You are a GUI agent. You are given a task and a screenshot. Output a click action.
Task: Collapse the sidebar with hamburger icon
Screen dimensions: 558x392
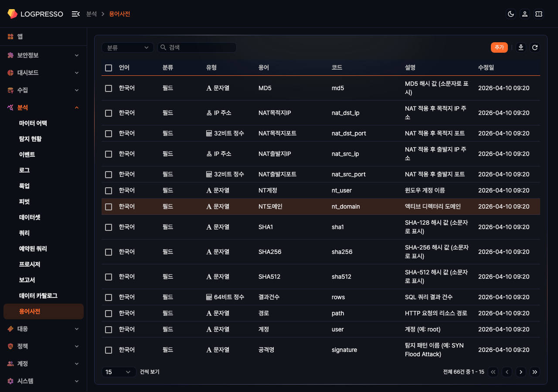click(x=75, y=14)
